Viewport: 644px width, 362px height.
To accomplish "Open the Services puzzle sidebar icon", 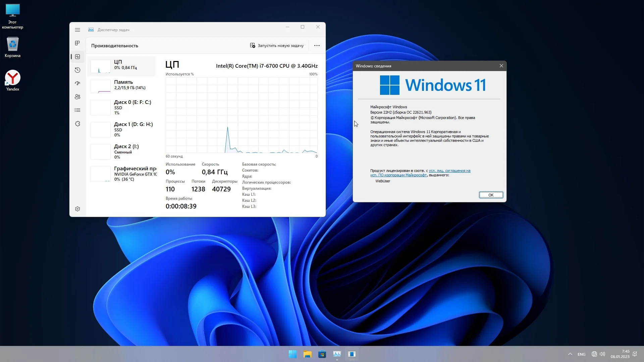I will (77, 124).
